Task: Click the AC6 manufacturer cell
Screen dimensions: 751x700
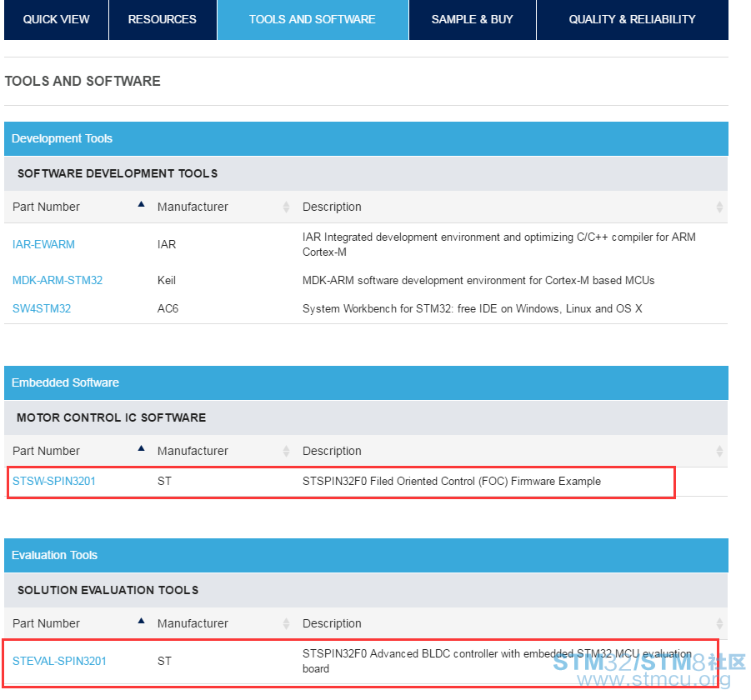Action: click(x=168, y=309)
